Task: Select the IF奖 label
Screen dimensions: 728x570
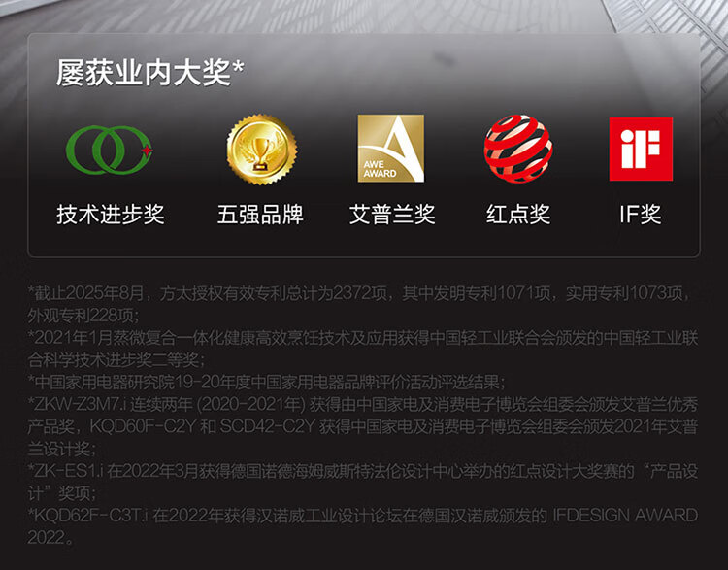Action: 641,215
